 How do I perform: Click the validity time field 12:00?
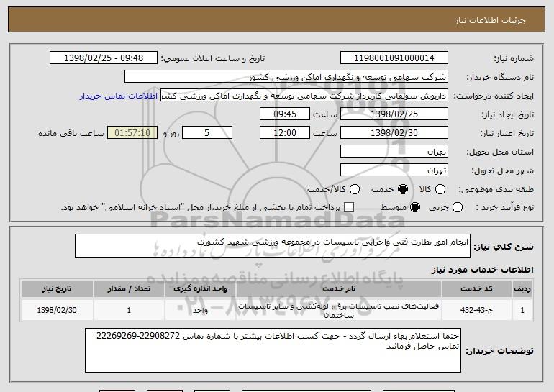(x=285, y=133)
